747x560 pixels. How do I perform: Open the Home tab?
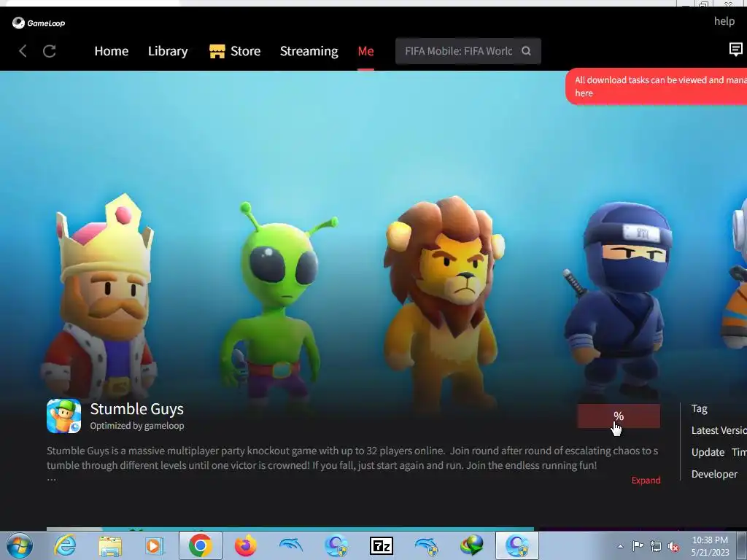point(112,51)
